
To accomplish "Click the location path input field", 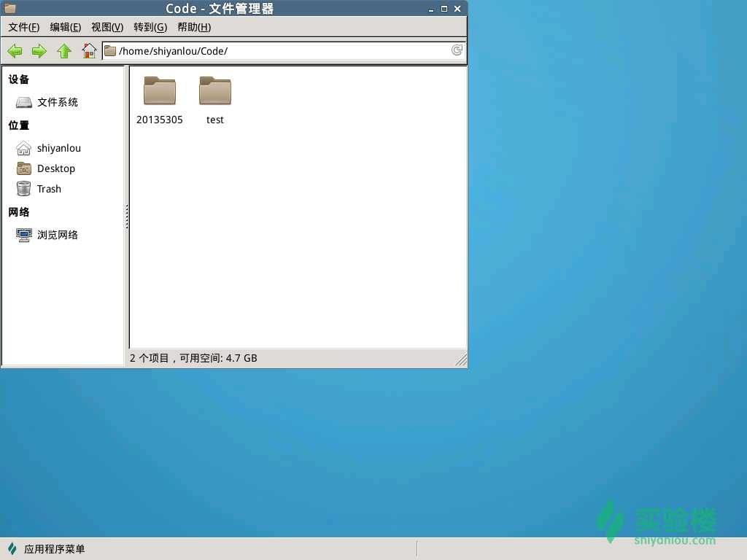I will coord(284,50).
